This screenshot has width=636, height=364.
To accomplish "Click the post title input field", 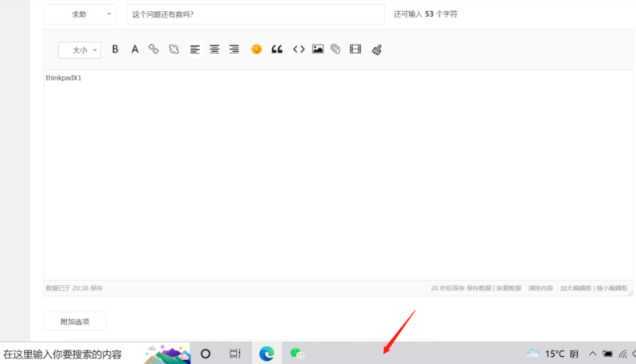I will [x=254, y=14].
